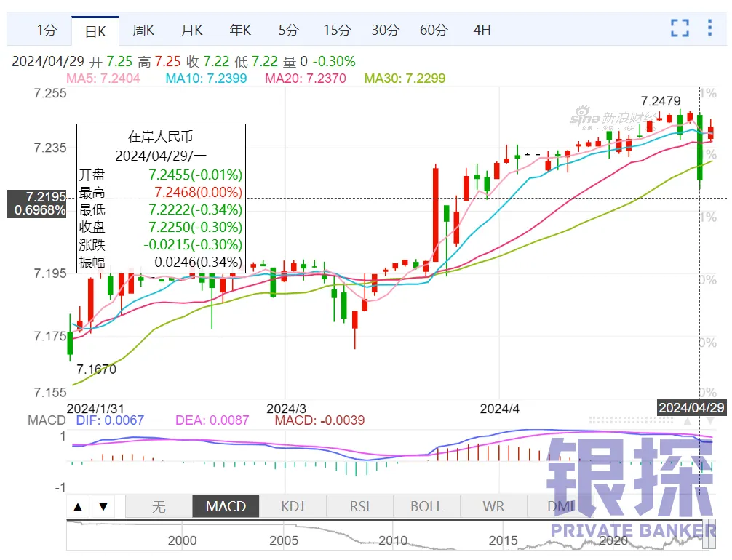
Task: Click the 7.2195 crosshair price tag
Action: click(x=36, y=204)
